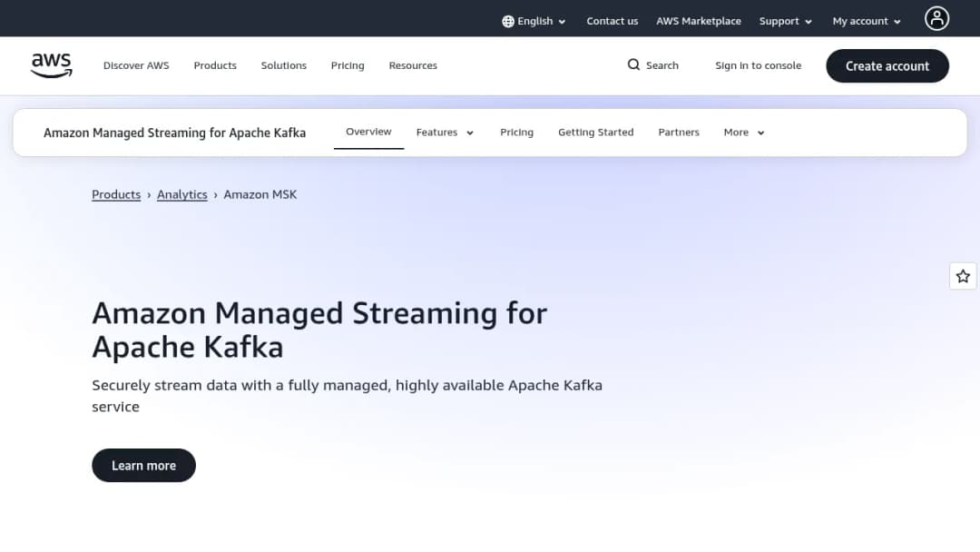Viewport: 980px width, 552px height.
Task: Open the English language dropdown
Action: pos(534,21)
